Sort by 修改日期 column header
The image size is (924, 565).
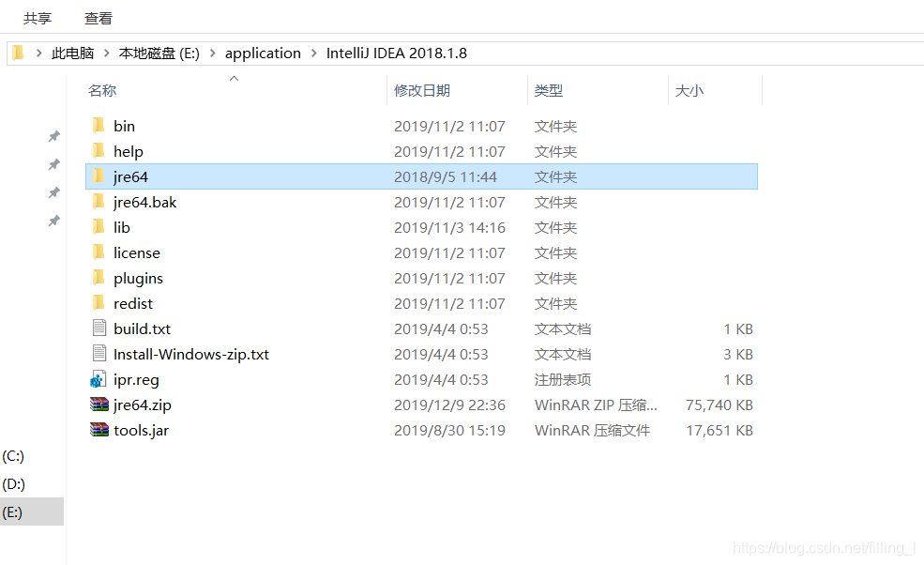click(422, 91)
